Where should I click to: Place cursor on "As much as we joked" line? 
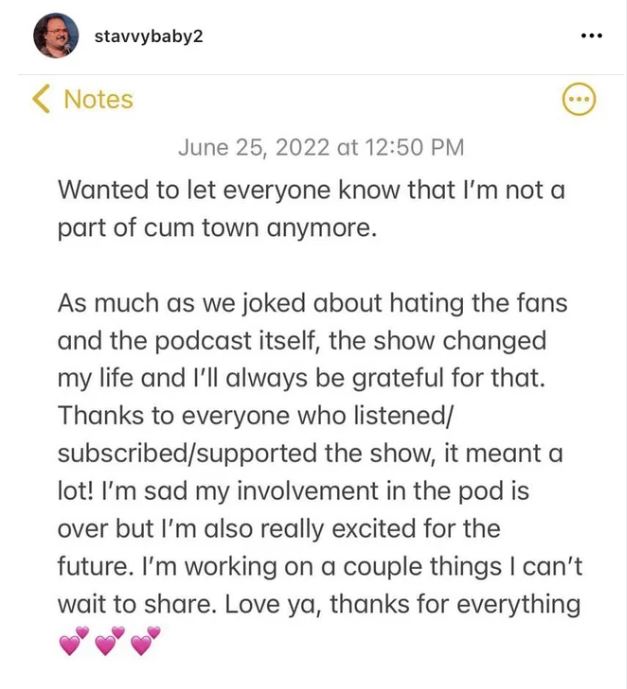[312, 303]
